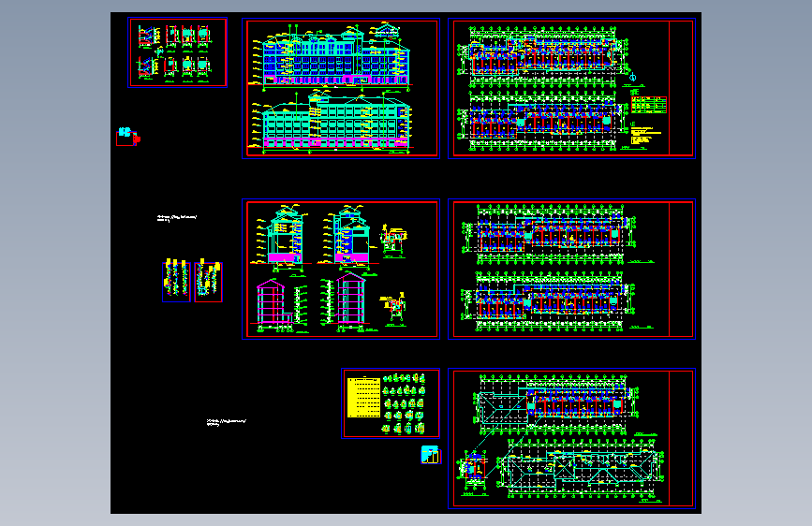
Task: Select the stair detail sheet at top-left
Action: pos(177,52)
